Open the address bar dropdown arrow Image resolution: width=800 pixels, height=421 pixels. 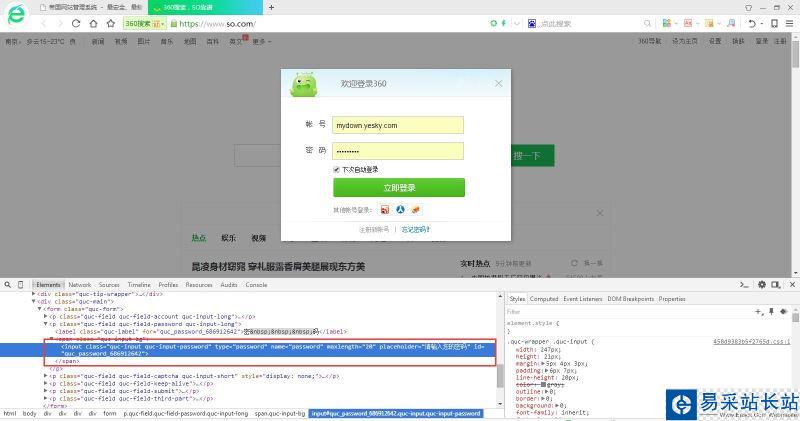pyautogui.click(x=517, y=23)
